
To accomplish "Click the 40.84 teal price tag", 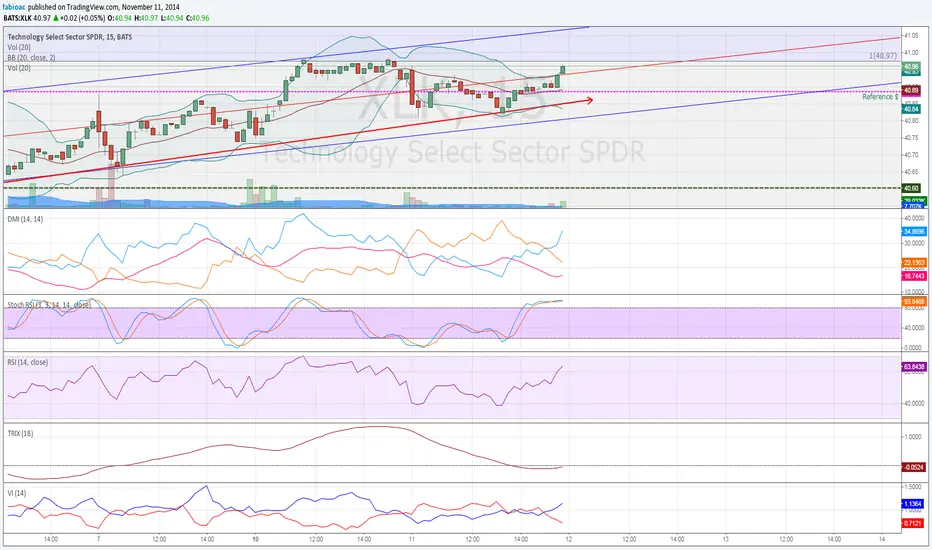I will [911, 109].
